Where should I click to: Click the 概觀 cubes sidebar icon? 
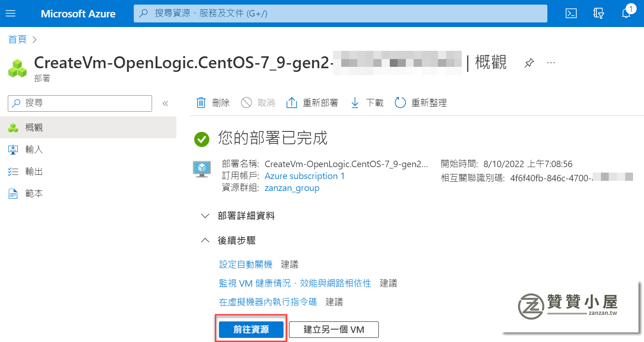tap(13, 128)
